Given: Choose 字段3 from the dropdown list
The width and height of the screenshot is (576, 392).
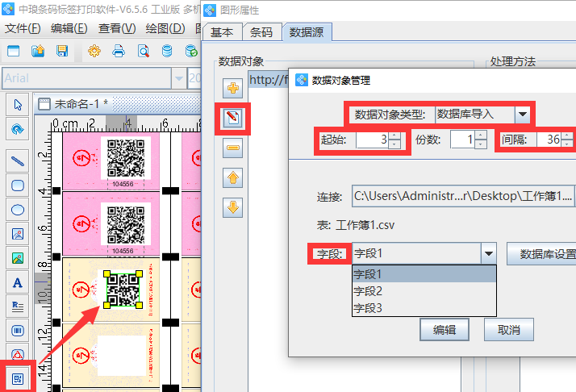Looking at the screenshot, I should coord(424,308).
